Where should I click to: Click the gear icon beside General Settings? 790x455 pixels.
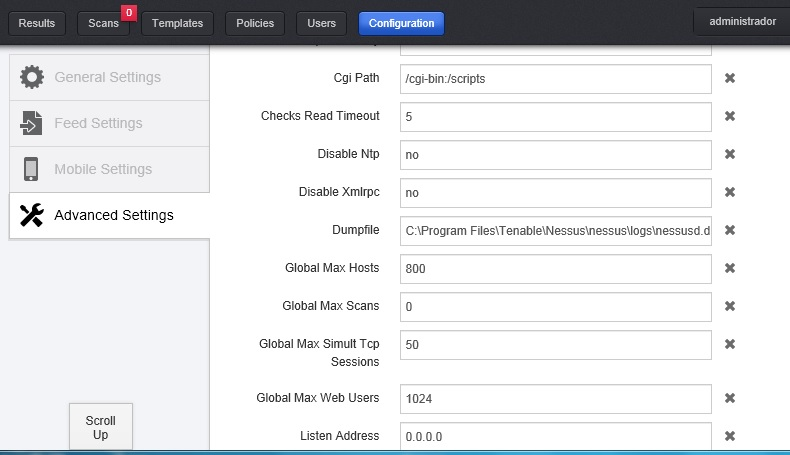(32, 78)
